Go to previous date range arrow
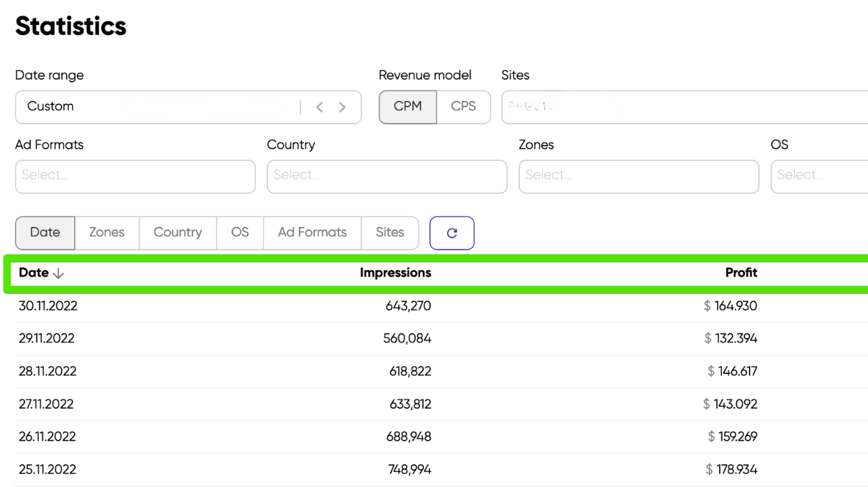The height and width of the screenshot is (487, 868). (x=320, y=107)
